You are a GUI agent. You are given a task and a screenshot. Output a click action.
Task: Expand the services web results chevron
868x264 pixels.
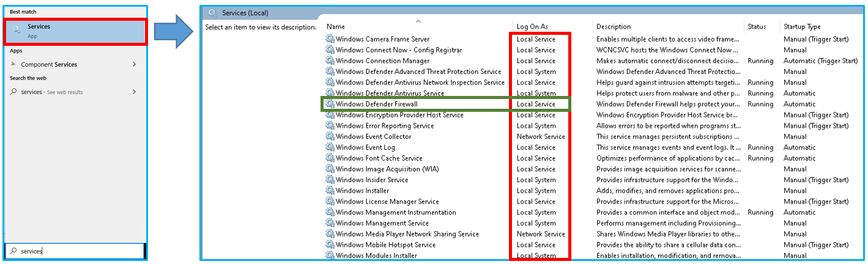pyautogui.click(x=134, y=92)
